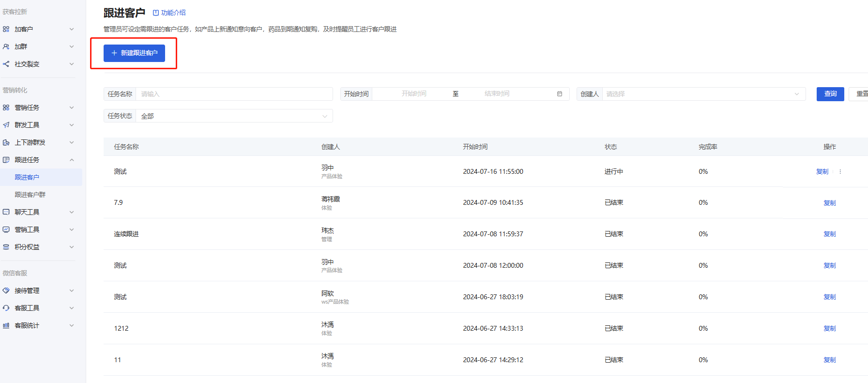Click the 结束时间 end date field
The image size is (868, 383).
point(497,94)
